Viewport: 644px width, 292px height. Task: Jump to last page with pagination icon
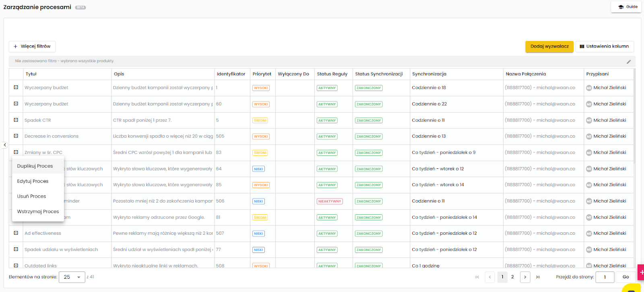(538, 277)
